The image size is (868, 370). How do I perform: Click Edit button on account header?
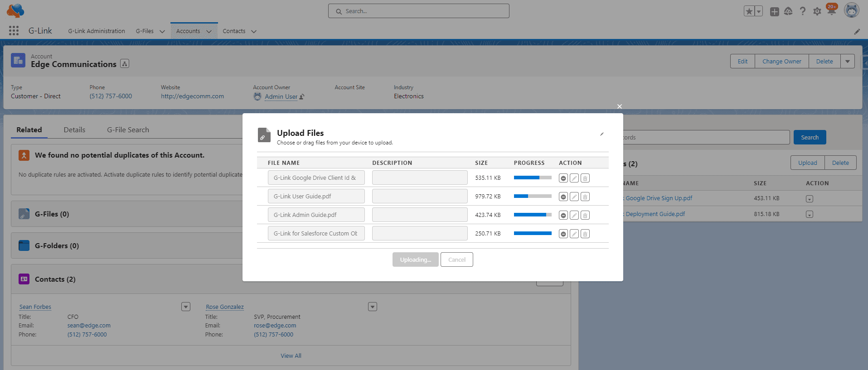742,62
